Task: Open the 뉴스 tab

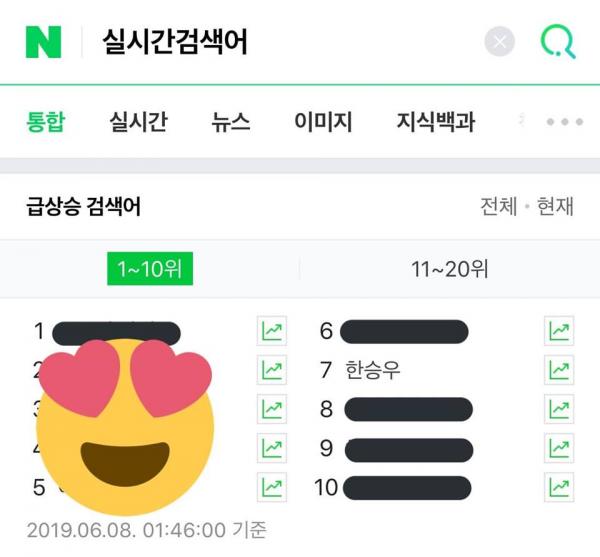Action: [x=231, y=122]
